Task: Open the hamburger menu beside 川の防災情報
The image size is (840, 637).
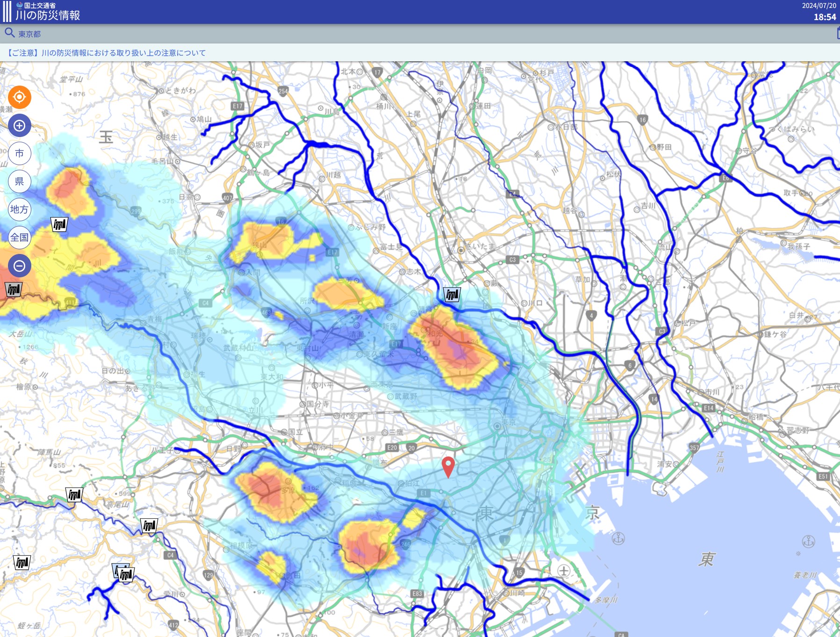Action: (x=7, y=12)
